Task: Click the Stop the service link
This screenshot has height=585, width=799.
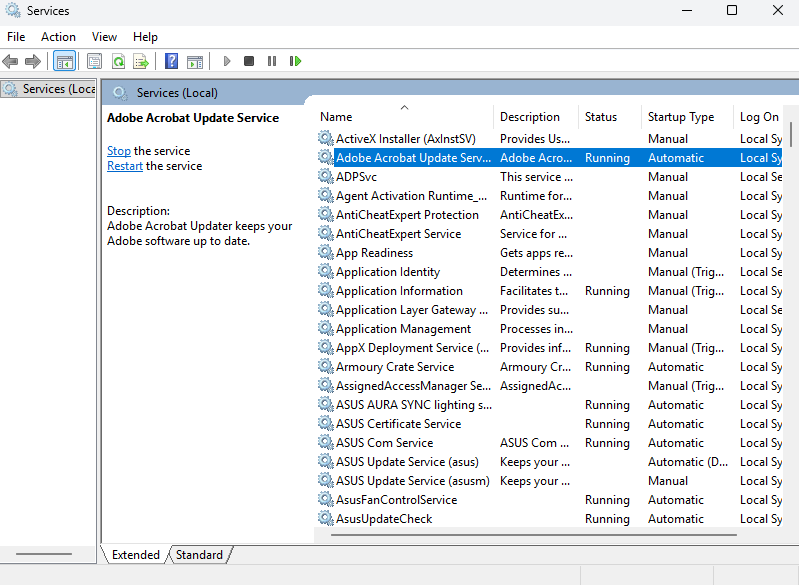Action: pos(119,151)
